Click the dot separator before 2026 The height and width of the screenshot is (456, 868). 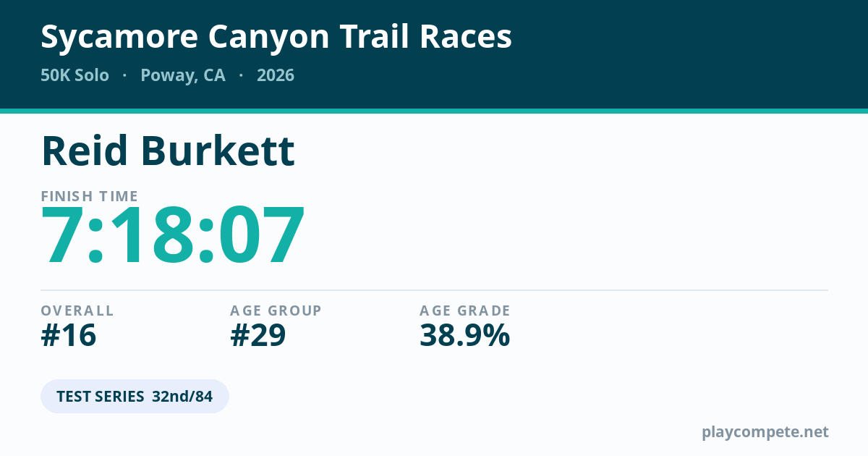[241, 76]
